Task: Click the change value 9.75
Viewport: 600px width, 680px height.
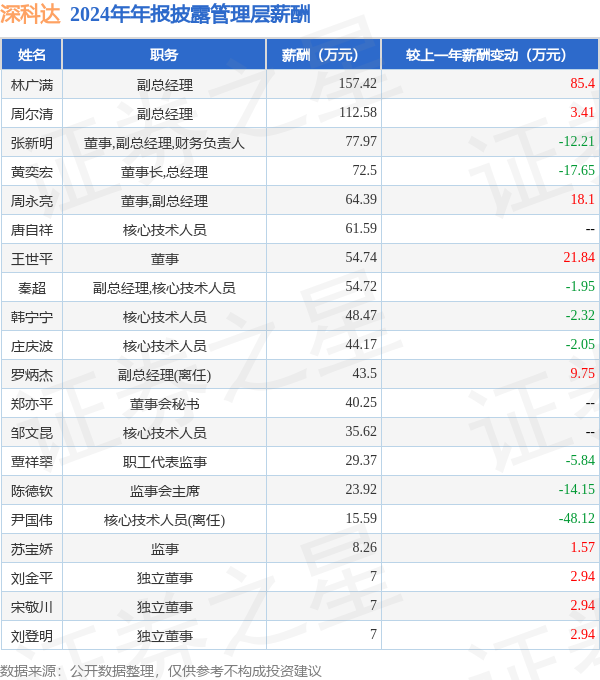Action: coord(582,373)
